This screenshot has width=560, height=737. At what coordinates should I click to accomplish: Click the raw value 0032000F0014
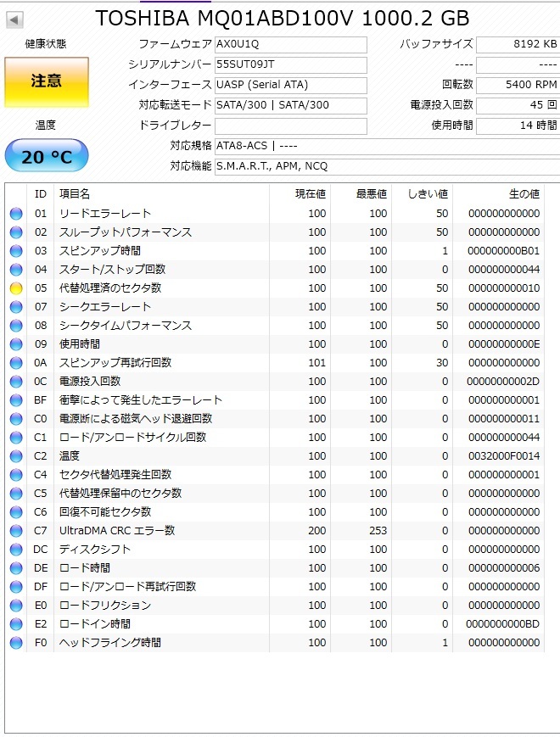504,456
